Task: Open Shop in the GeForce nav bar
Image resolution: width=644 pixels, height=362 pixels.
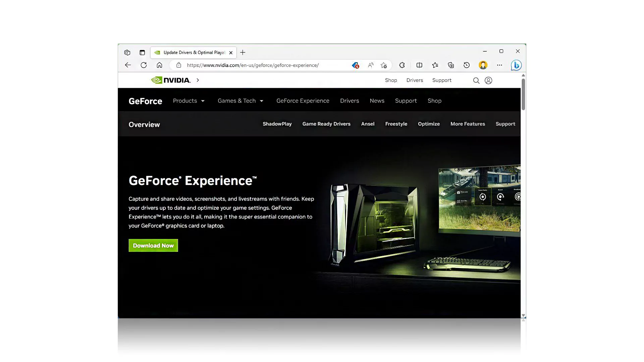Action: tap(434, 101)
